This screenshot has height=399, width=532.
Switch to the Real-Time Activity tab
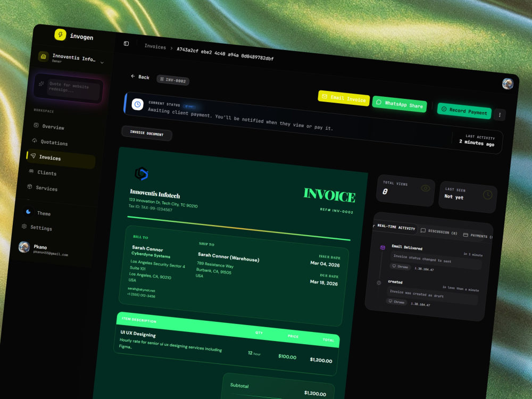coord(395,227)
